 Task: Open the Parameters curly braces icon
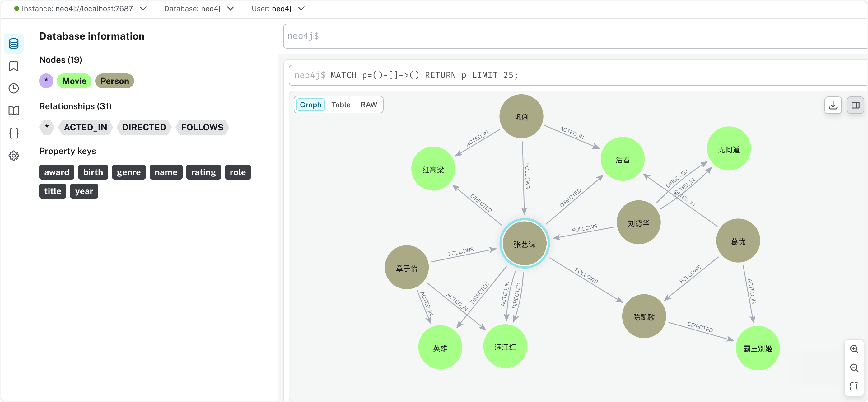tap(13, 133)
